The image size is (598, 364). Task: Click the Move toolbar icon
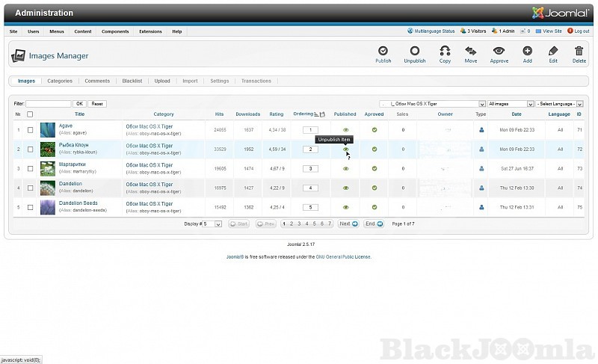(x=470, y=51)
